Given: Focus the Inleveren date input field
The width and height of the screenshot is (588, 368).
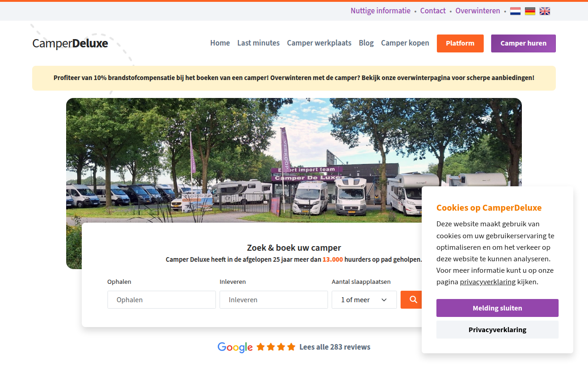Looking at the screenshot, I should [x=274, y=299].
